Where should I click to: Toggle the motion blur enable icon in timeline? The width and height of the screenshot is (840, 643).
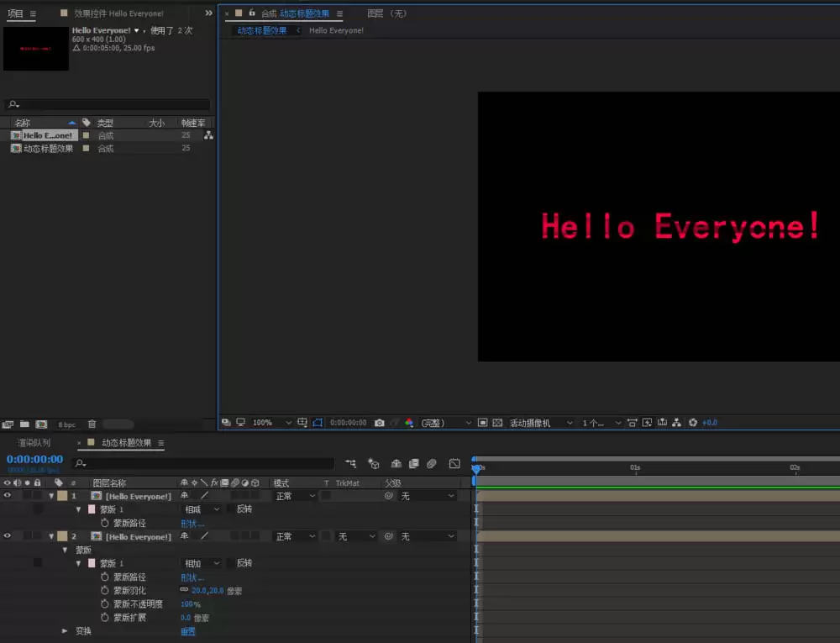pyautogui.click(x=431, y=463)
